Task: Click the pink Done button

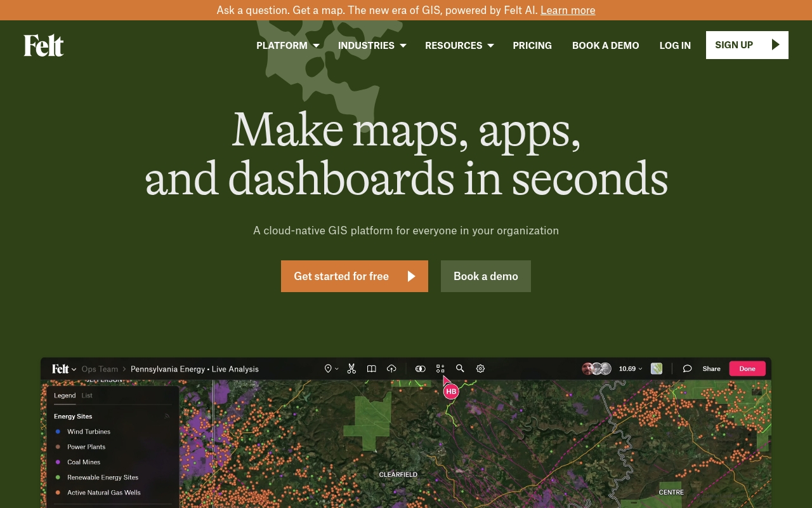Action: point(747,368)
